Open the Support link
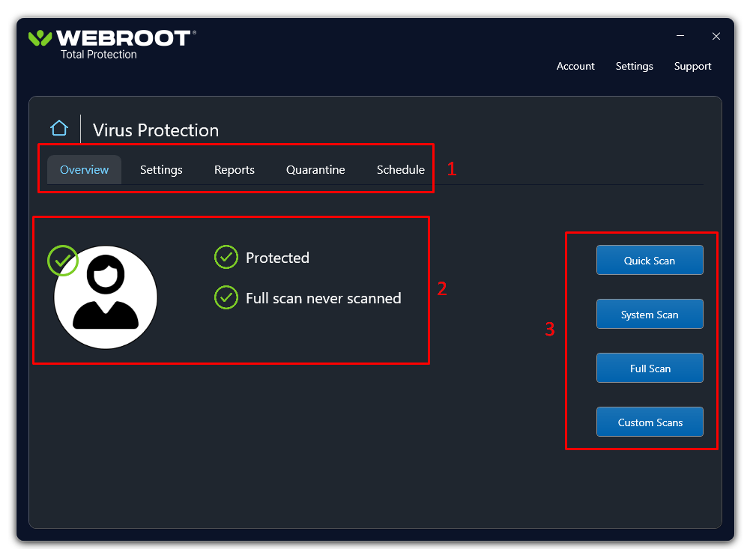756x558 pixels. click(x=692, y=67)
